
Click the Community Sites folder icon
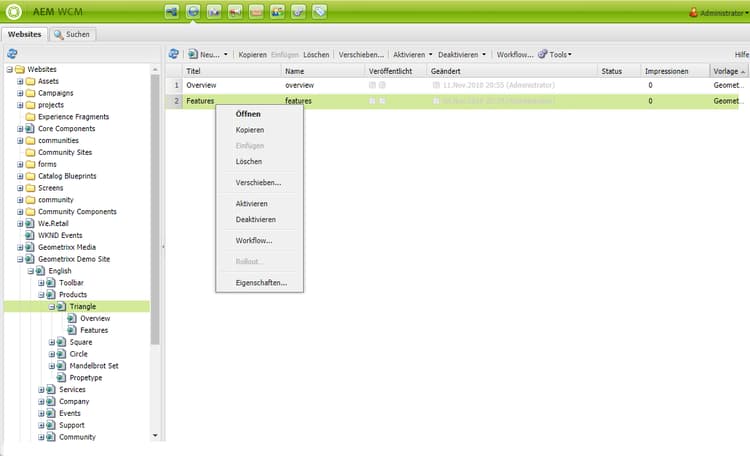coord(30,152)
